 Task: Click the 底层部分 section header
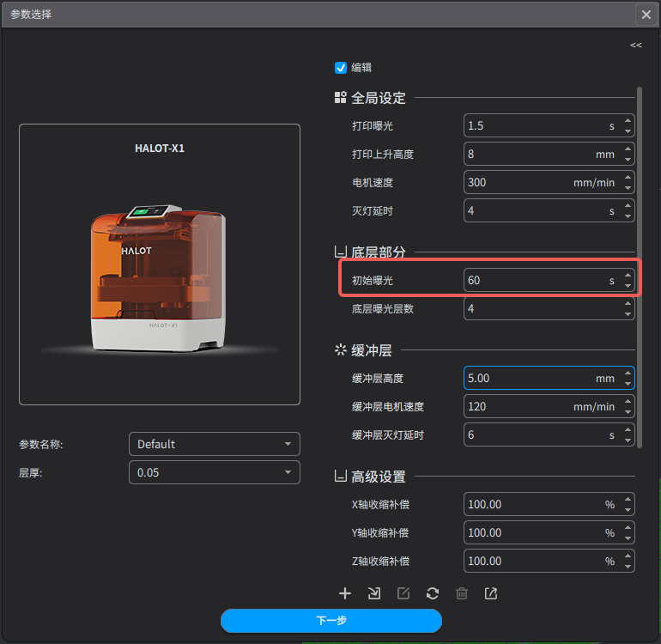tap(378, 252)
